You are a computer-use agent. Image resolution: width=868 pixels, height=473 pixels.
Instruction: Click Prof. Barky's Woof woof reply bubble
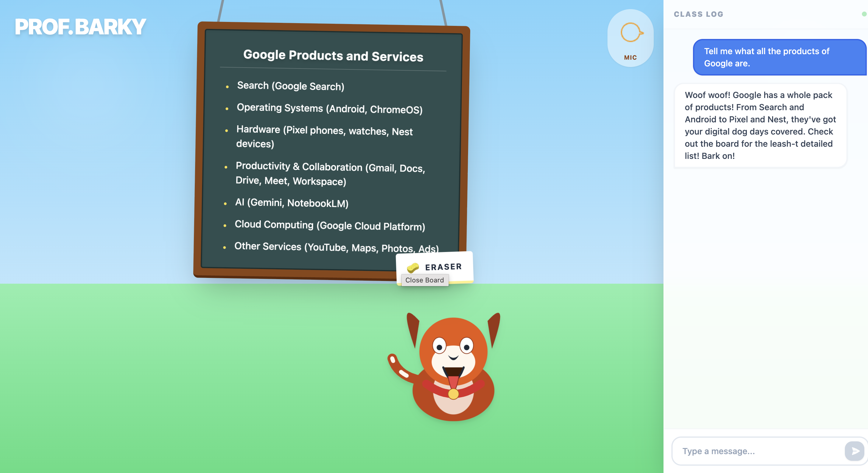tap(760, 125)
